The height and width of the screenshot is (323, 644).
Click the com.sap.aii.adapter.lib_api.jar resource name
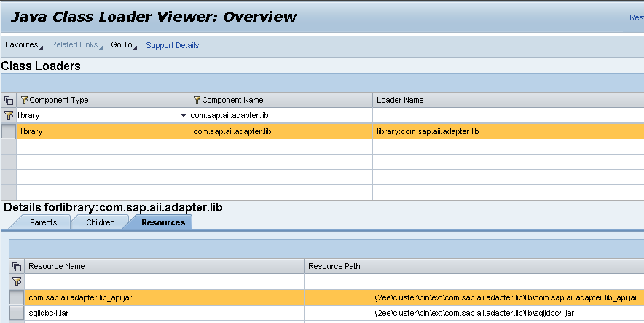click(80, 297)
